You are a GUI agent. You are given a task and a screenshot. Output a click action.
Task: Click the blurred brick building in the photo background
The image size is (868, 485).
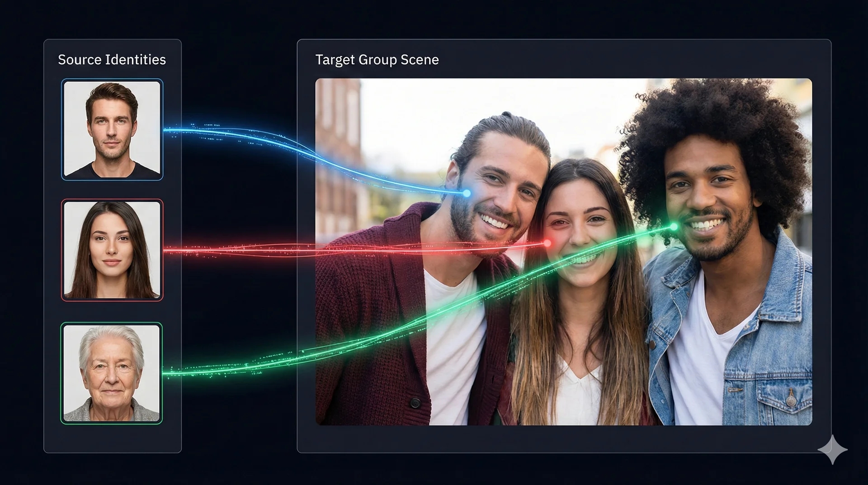point(337,149)
